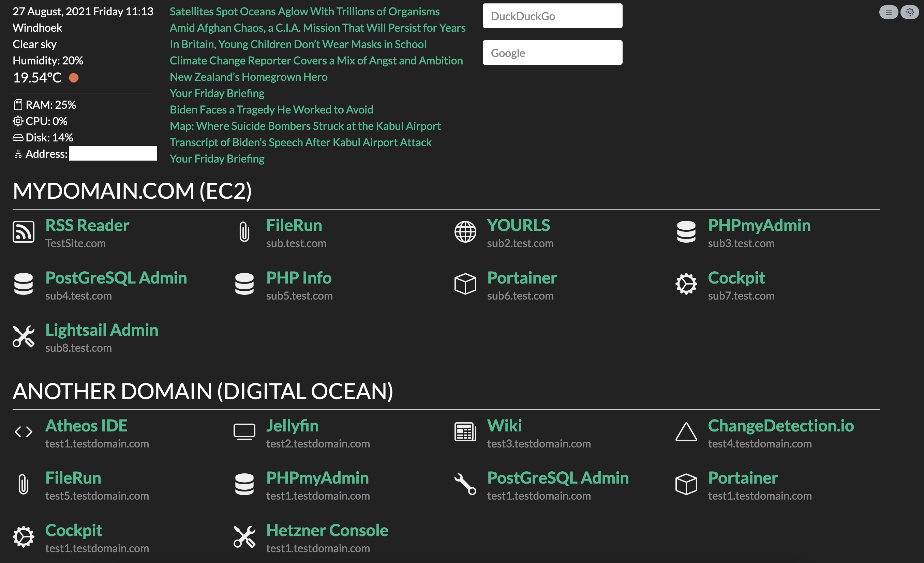Open PostGreSQL Admin link at sub4.test.com

tap(116, 278)
